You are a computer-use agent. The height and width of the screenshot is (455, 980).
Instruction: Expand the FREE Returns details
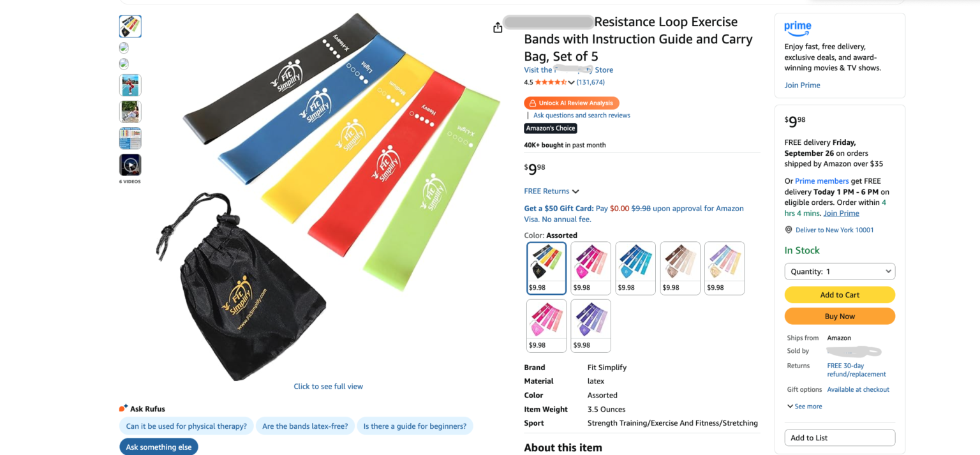tap(551, 191)
